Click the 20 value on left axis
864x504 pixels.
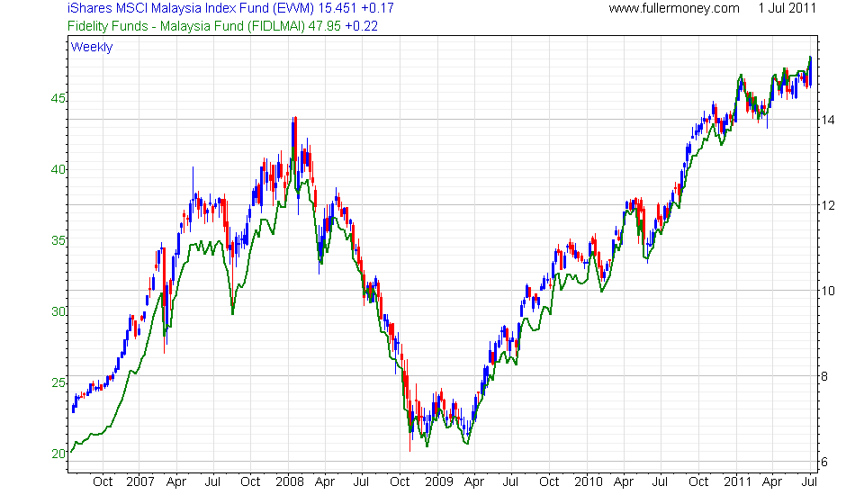[x=58, y=454]
